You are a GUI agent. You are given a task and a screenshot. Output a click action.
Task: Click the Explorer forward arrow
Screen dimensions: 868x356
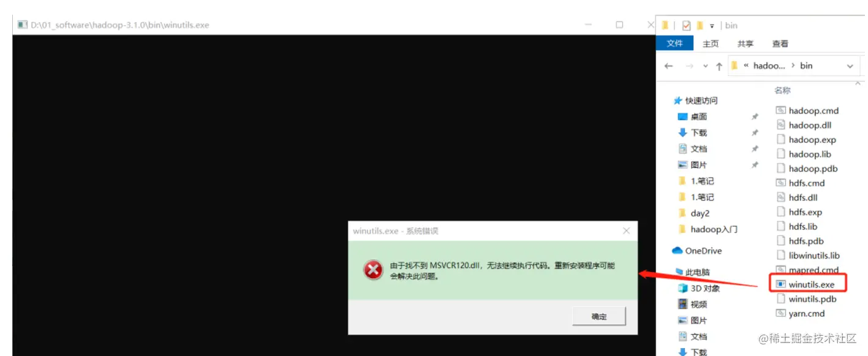pyautogui.click(x=689, y=66)
